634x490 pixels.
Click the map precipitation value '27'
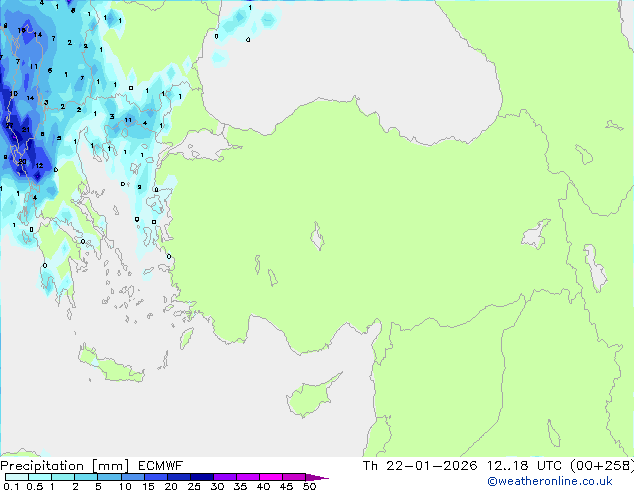(9, 126)
